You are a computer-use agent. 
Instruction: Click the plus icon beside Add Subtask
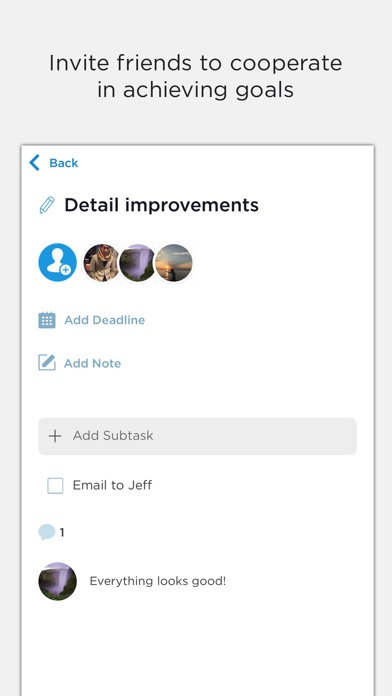tap(55, 436)
